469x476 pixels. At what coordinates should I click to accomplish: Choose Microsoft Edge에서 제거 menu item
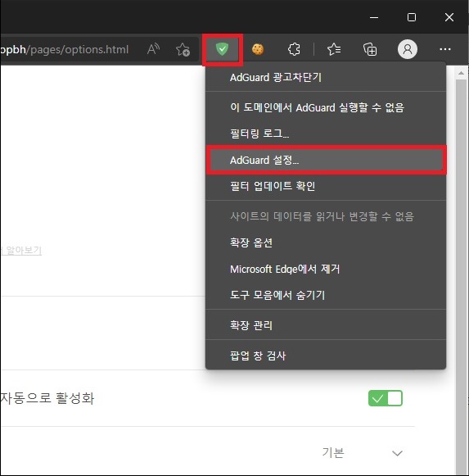point(326,269)
